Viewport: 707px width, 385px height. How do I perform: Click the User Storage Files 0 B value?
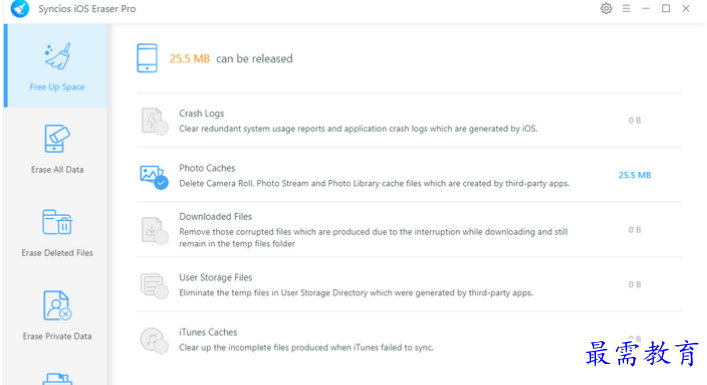(x=635, y=284)
